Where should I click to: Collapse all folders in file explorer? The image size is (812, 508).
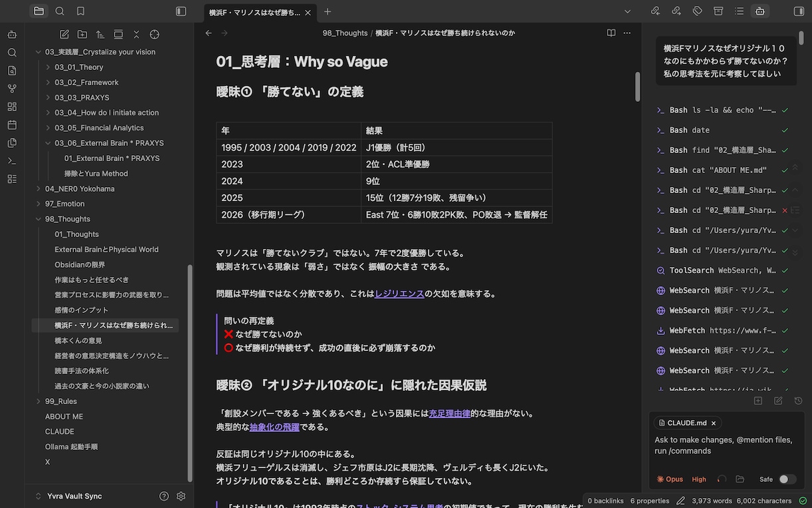[136, 35]
